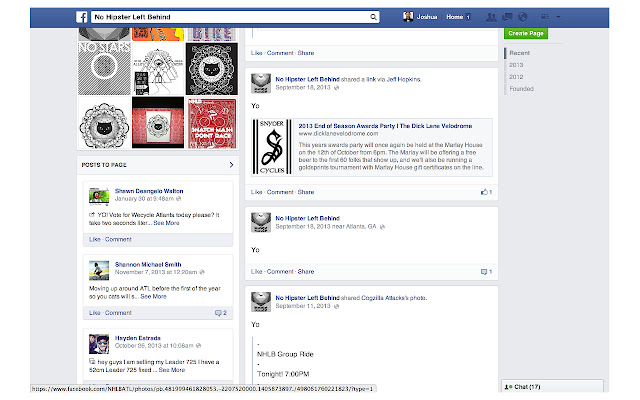Select Recent in the timeline navigation
The width and height of the screenshot is (640, 400).
[519, 53]
